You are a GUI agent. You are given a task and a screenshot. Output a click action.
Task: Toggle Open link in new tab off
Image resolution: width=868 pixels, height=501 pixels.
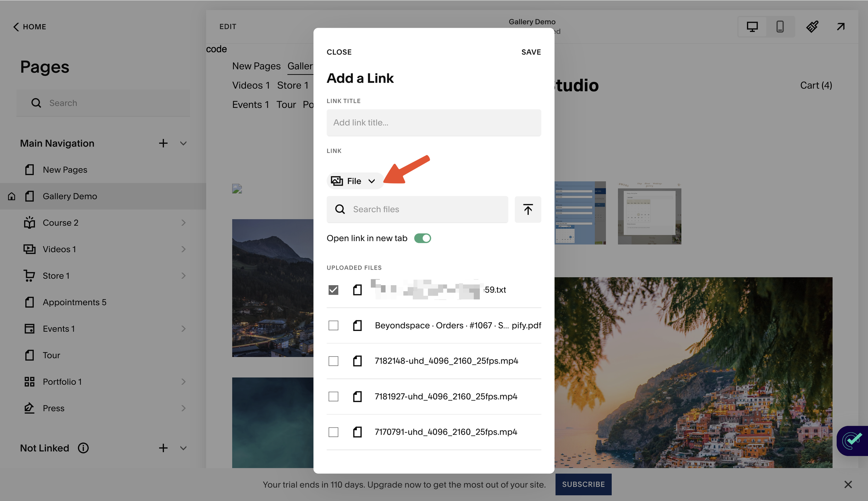coord(423,238)
